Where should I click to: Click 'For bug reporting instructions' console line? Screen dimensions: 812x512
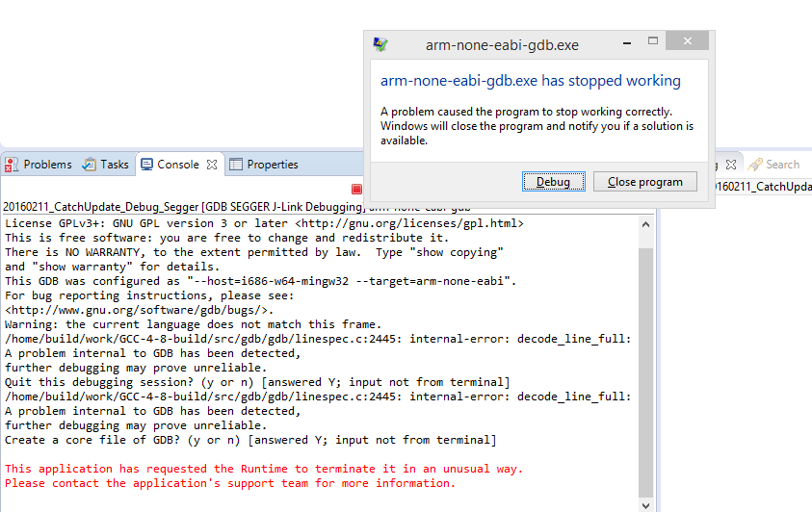(149, 295)
